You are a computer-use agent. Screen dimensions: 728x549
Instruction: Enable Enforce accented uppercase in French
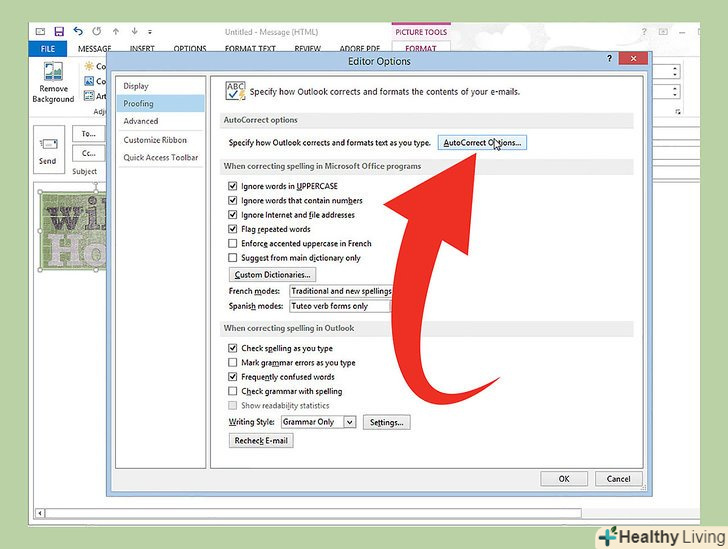233,243
